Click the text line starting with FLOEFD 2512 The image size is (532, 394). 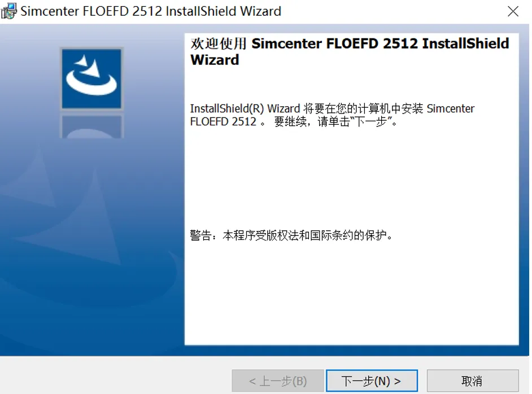click(294, 121)
